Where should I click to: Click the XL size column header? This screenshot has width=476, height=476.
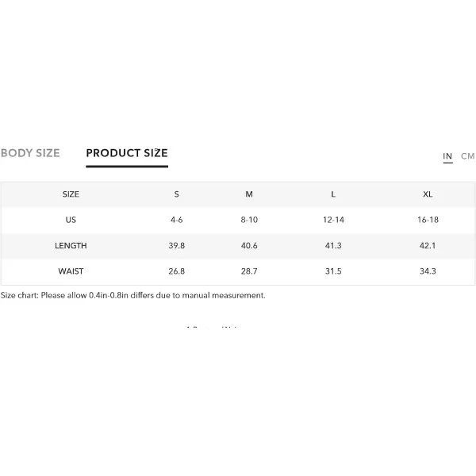tap(428, 194)
